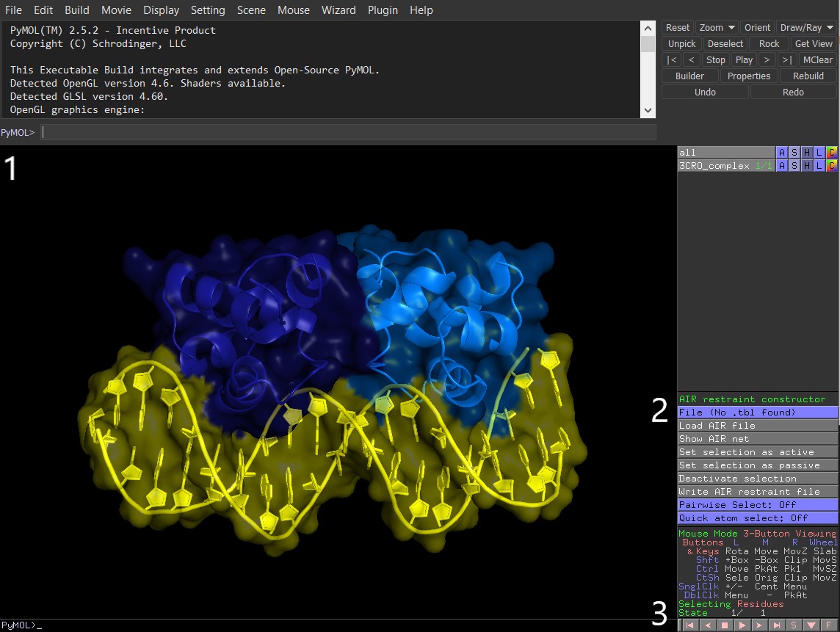This screenshot has height=632, width=840.
Task: Click the log output scrollbar thumb
Action: (648, 44)
